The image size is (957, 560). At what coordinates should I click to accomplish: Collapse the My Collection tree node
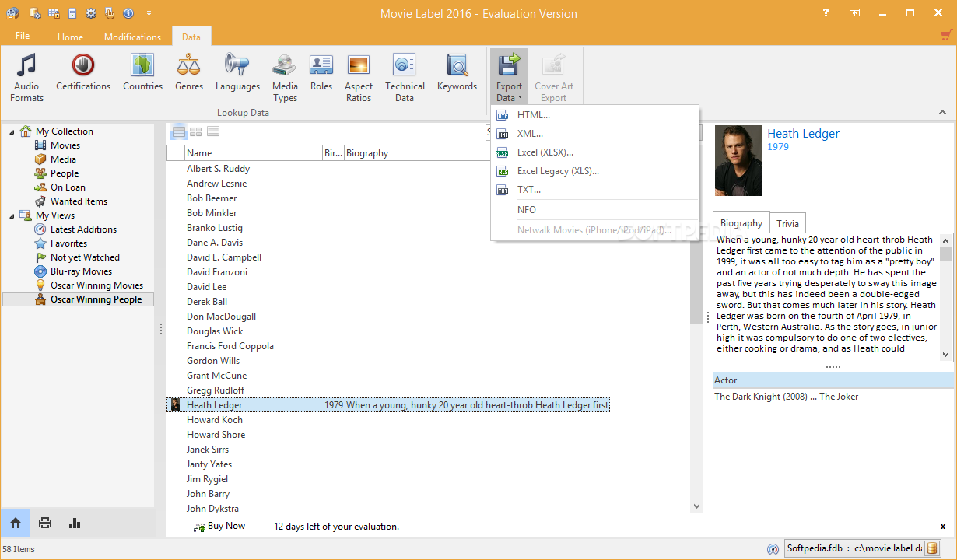click(x=12, y=131)
